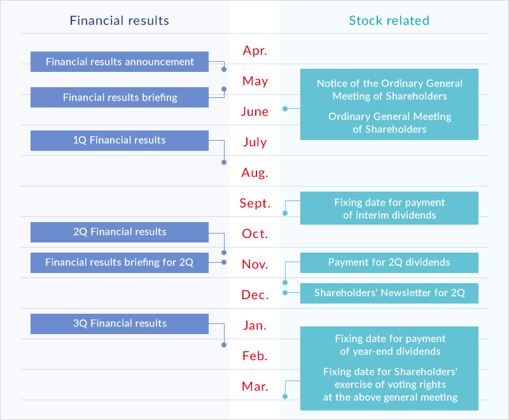Image resolution: width=509 pixels, height=420 pixels.
Task: Click the Feb. month label
Action: (x=254, y=356)
